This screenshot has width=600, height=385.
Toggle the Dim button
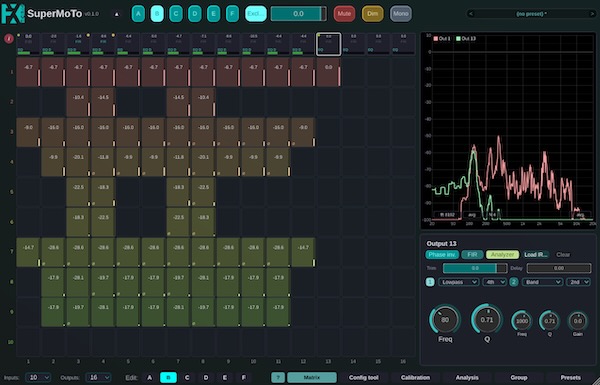372,14
